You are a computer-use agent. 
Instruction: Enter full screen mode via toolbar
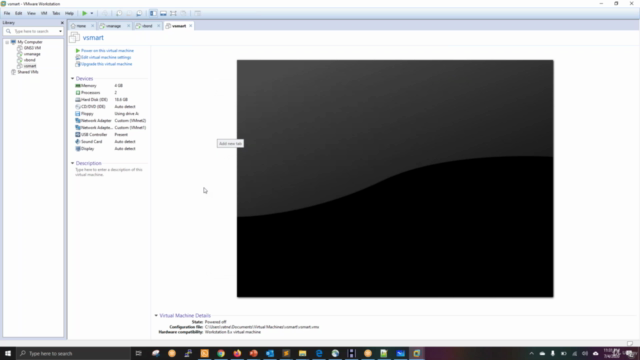pos(173,13)
